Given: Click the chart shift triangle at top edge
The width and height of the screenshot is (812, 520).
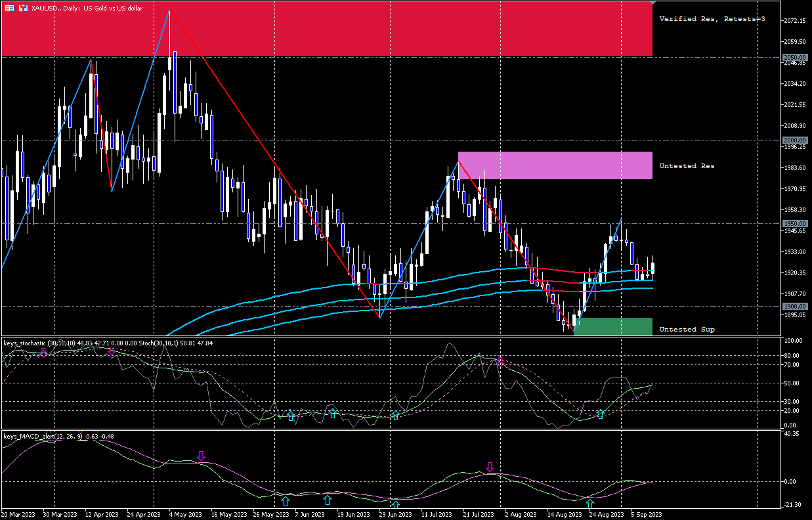Looking at the screenshot, I should (652, 4).
